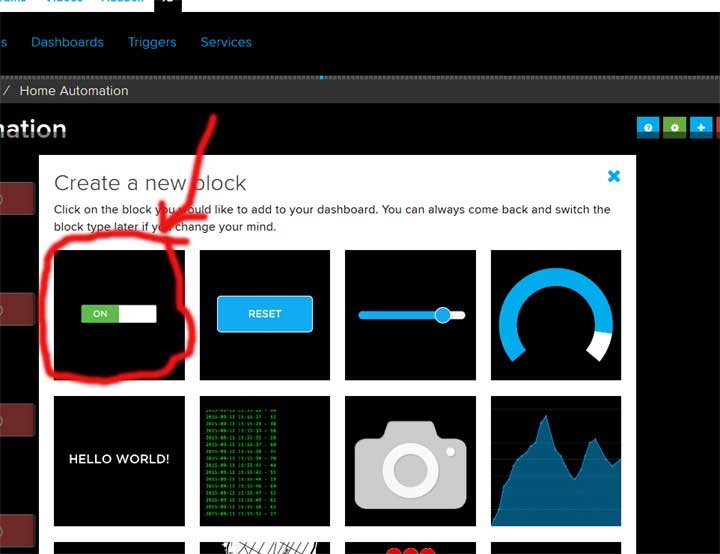Image resolution: width=720 pixels, height=554 pixels.
Task: Click the blue plus add-block icon
Action: tap(701, 127)
